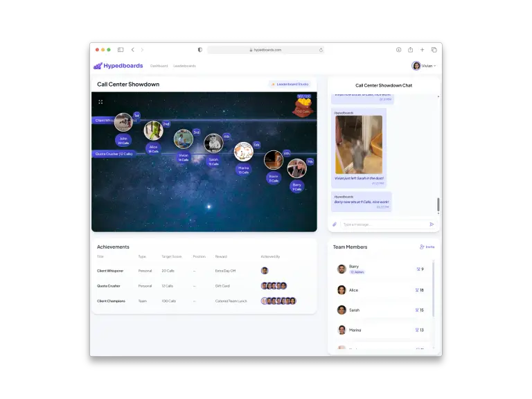The image size is (532, 399).
Task: Open the cat GIF in the chat
Action: coord(359,145)
